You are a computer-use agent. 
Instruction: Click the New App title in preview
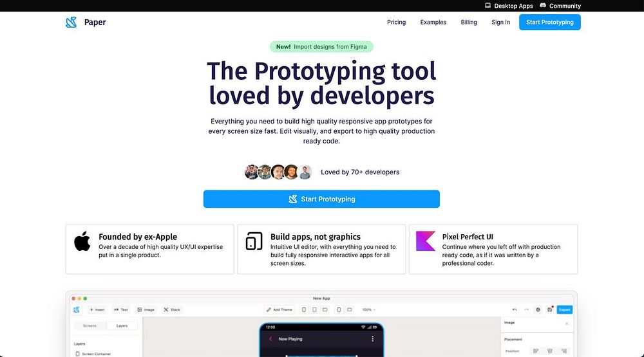321,298
